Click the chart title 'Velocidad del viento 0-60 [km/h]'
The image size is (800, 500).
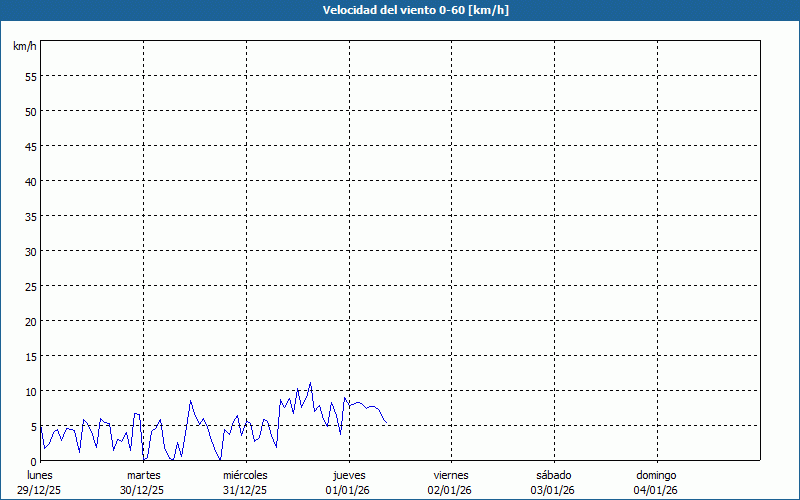click(400, 11)
